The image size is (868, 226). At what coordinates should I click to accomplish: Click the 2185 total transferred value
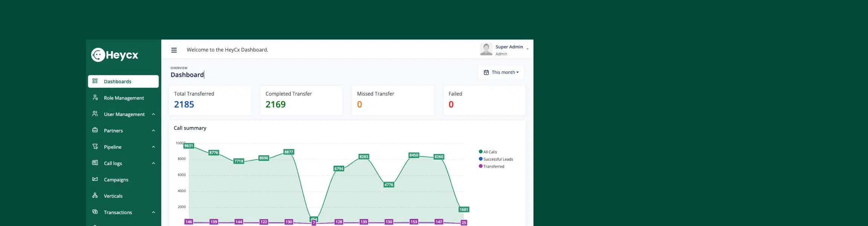click(x=184, y=104)
